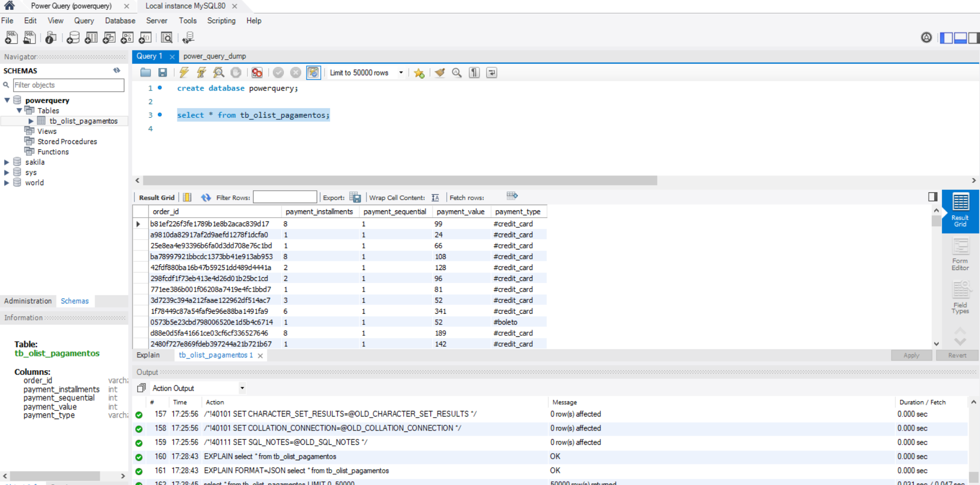This screenshot has width=980, height=485.
Task: Open the Scripting menu
Action: (221, 21)
